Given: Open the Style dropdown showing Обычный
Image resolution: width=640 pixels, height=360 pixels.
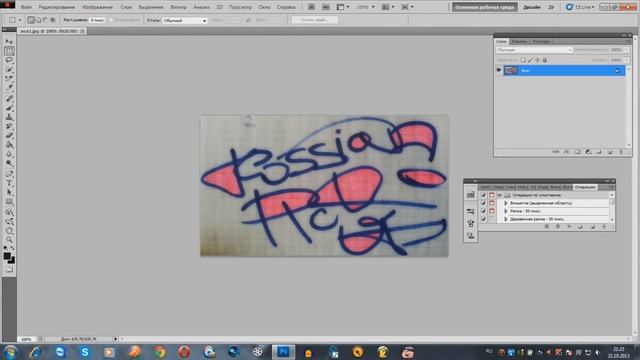Looking at the screenshot, I should click(x=185, y=20).
